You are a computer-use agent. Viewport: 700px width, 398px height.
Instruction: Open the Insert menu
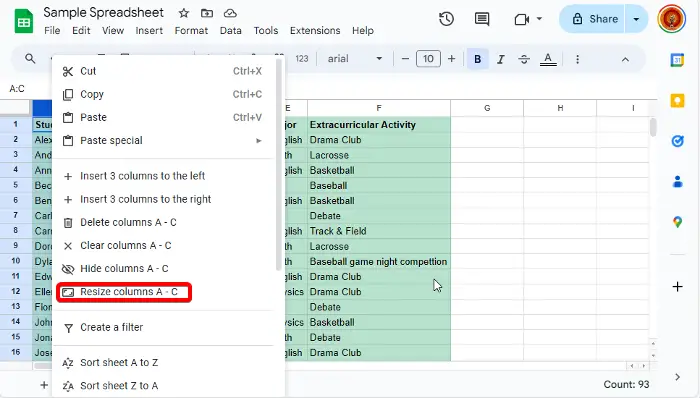pos(149,30)
